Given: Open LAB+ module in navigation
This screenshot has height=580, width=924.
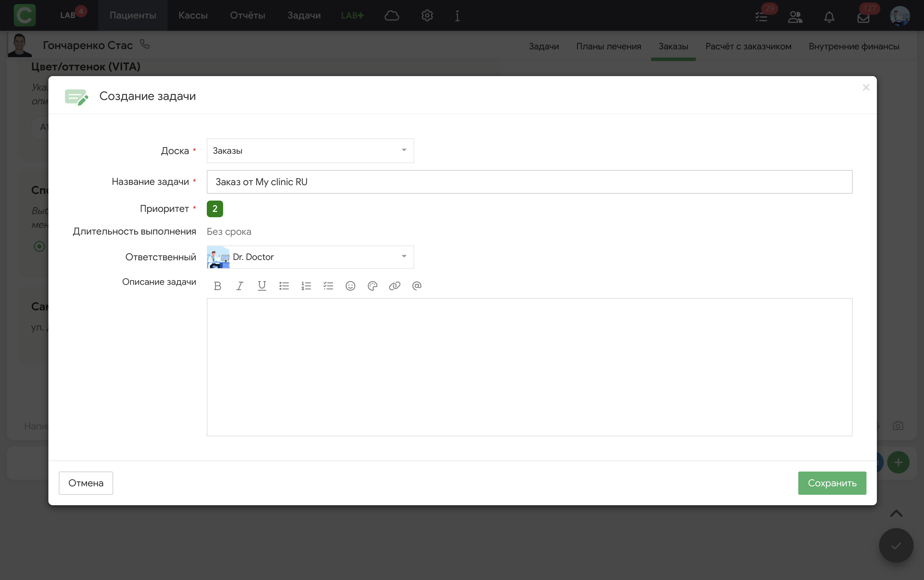Looking at the screenshot, I should pos(352,15).
